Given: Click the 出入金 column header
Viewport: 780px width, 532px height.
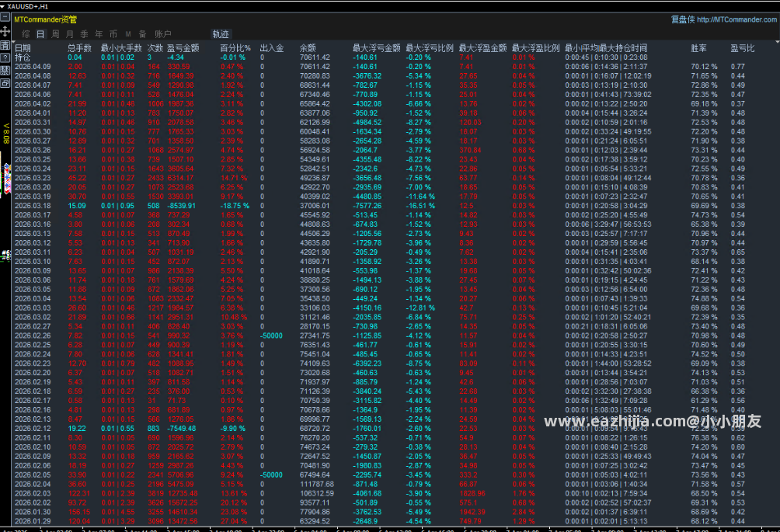Looking at the screenshot, I should pyautogui.click(x=272, y=48).
